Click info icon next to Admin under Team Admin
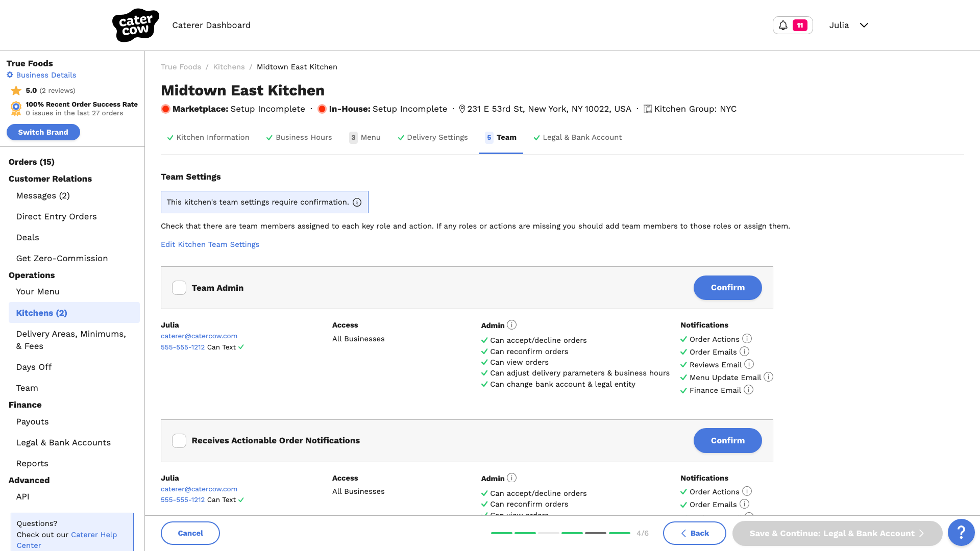The width and height of the screenshot is (980, 551). pos(512,324)
